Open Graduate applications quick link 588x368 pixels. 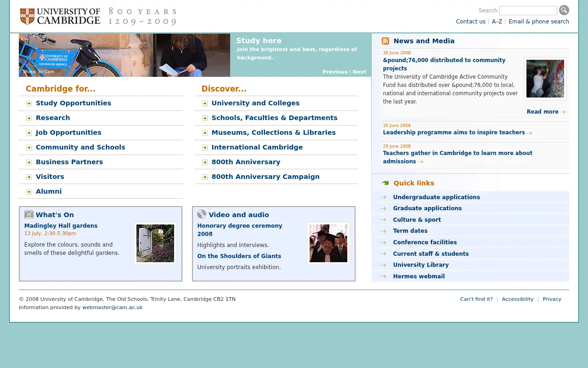427,208
